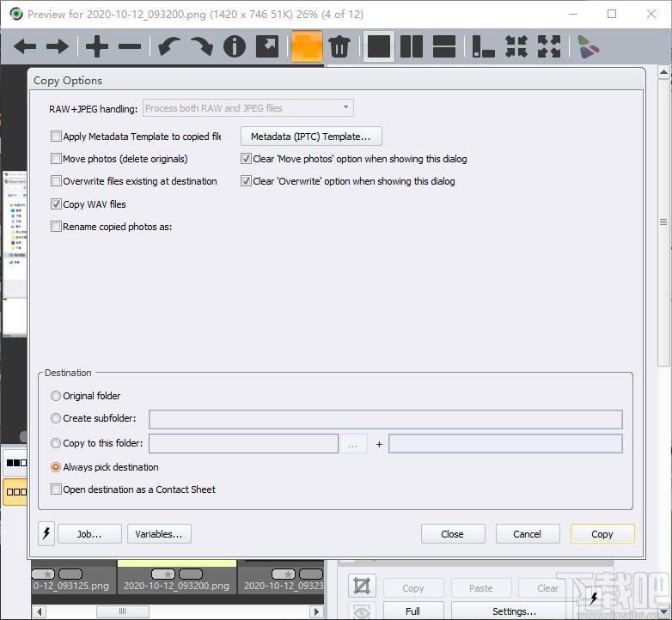Click in the Copy to this folder path field
This screenshot has height=620, width=672.
click(x=243, y=444)
